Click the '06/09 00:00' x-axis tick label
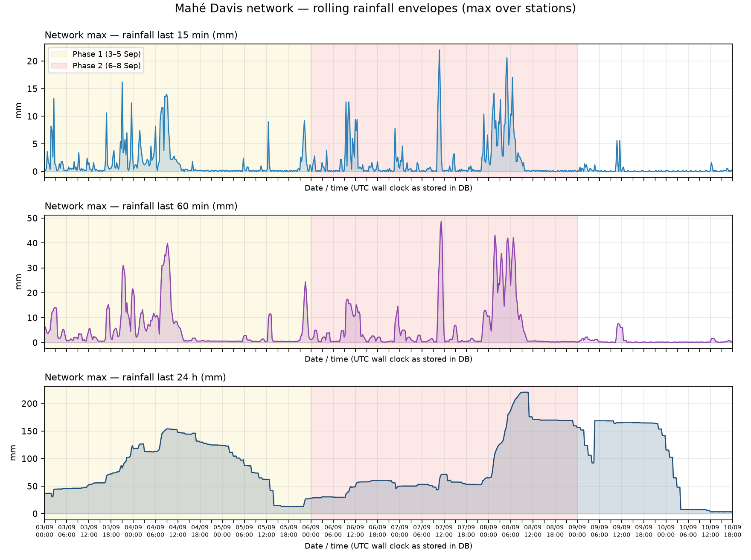 point(311,531)
